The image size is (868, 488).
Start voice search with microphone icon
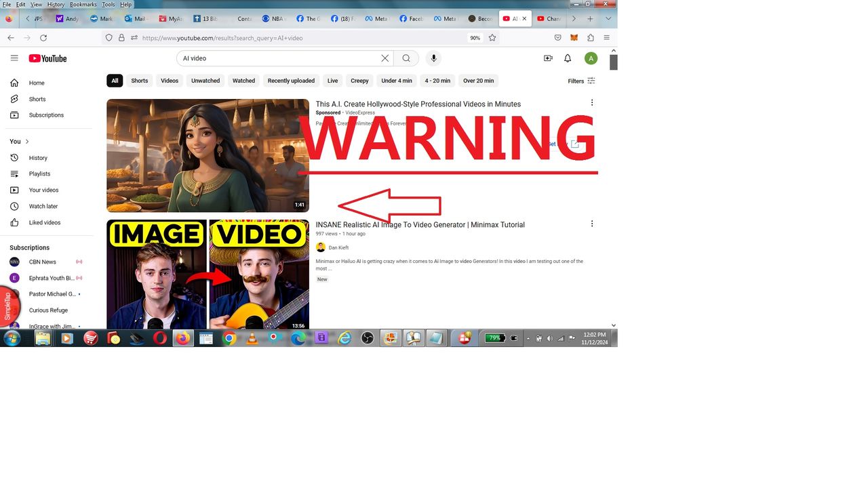tap(433, 58)
